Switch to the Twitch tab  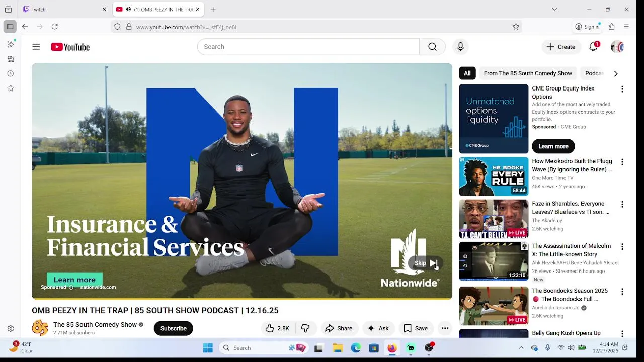[65, 9]
